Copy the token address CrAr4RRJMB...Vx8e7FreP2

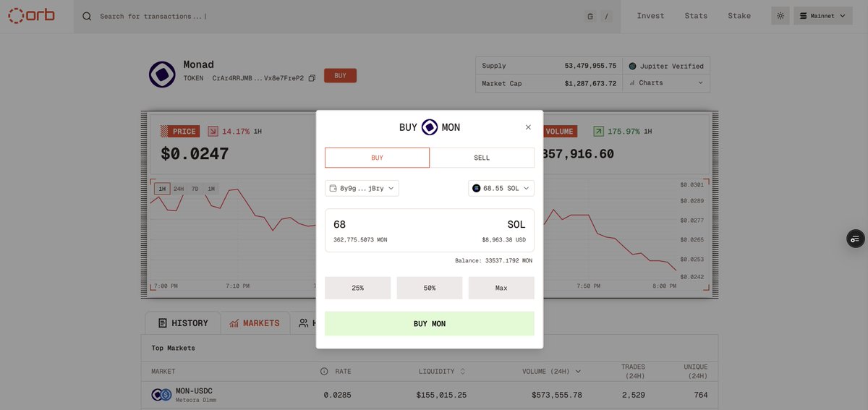312,78
